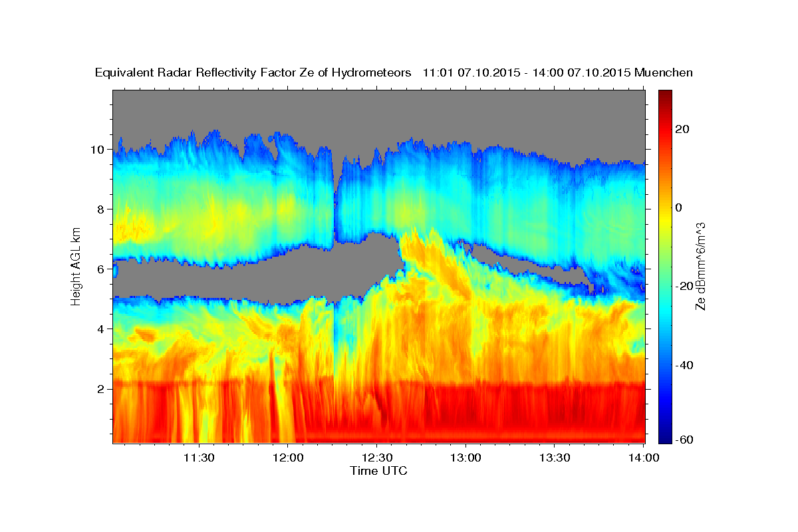Click the height tick label 10

click(x=97, y=150)
